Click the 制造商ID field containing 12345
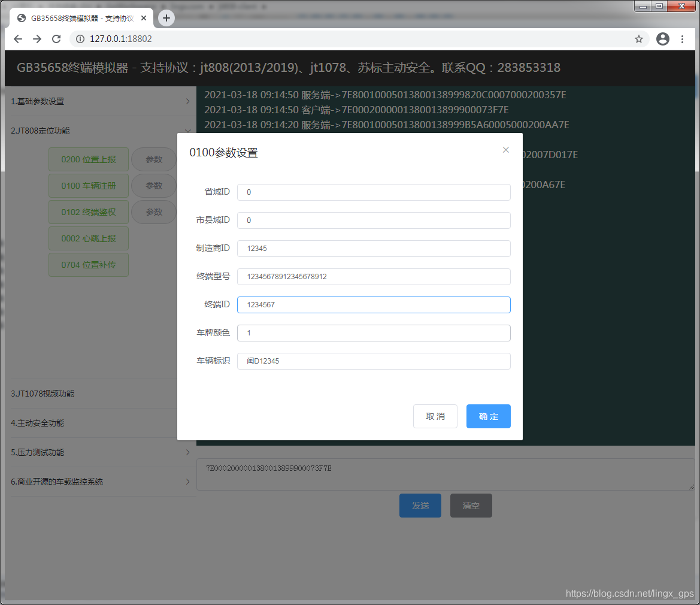This screenshot has width=700, height=605. 374,248
